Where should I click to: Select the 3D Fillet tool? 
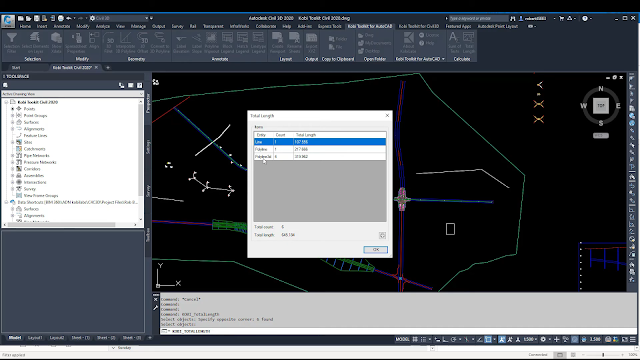[x=109, y=43]
